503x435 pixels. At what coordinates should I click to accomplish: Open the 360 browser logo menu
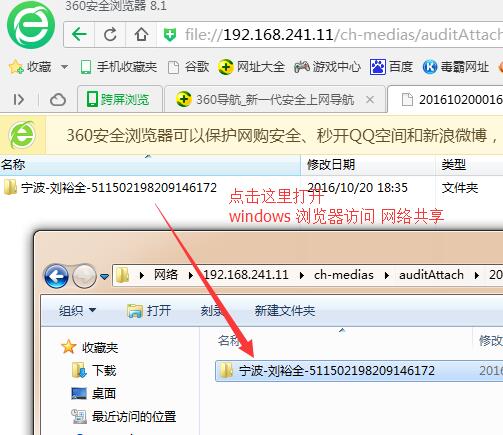(x=31, y=24)
